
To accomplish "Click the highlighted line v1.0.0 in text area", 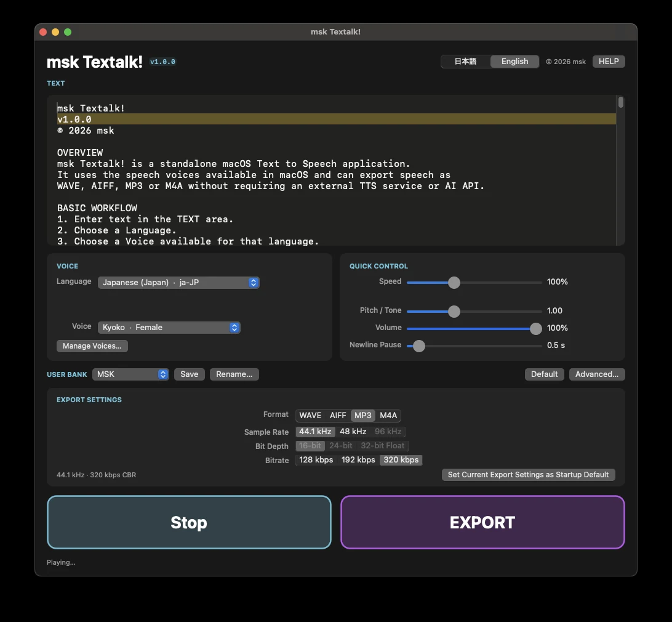I will point(337,119).
